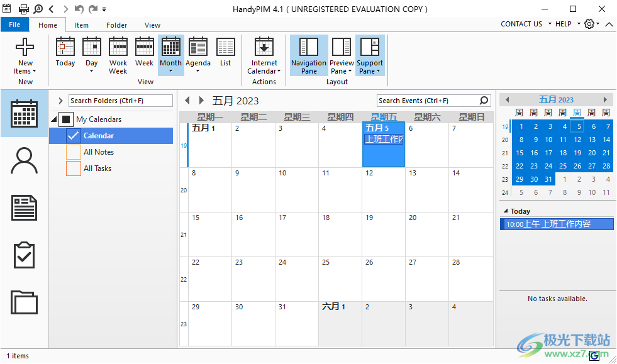Open the Folders icon in sidebar
The height and width of the screenshot is (364, 617).
click(25, 302)
